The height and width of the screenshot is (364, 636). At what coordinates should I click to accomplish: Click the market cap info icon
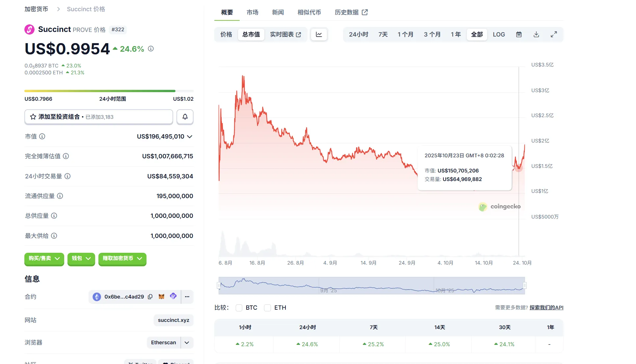(x=42, y=136)
